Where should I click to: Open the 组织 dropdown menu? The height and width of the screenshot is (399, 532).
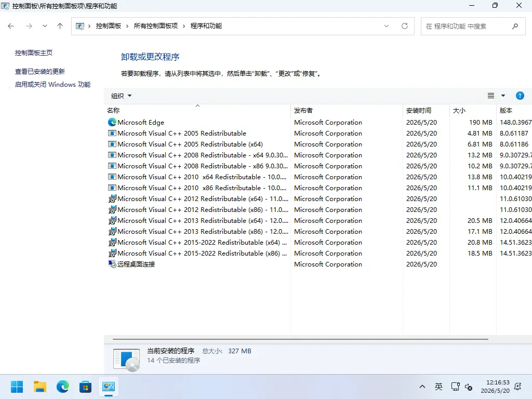121,96
